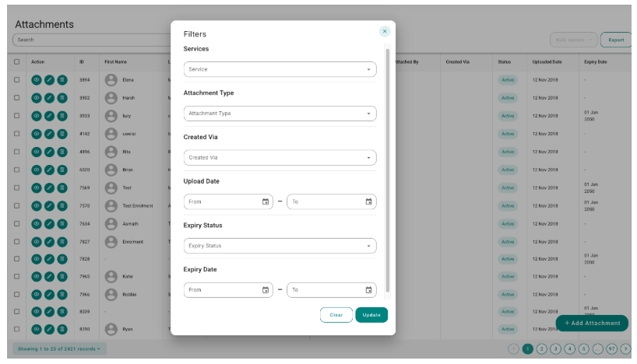Delete attachment for Brian with trash icon

coord(62,170)
